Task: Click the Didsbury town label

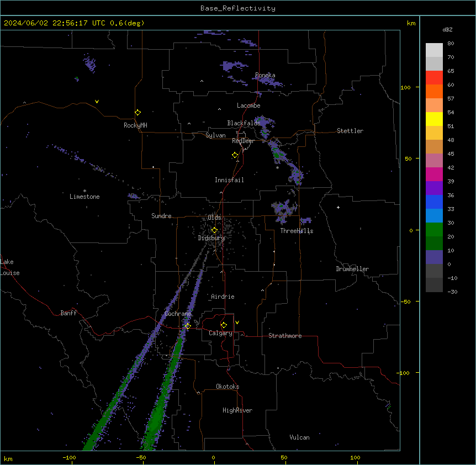Action: click(211, 238)
